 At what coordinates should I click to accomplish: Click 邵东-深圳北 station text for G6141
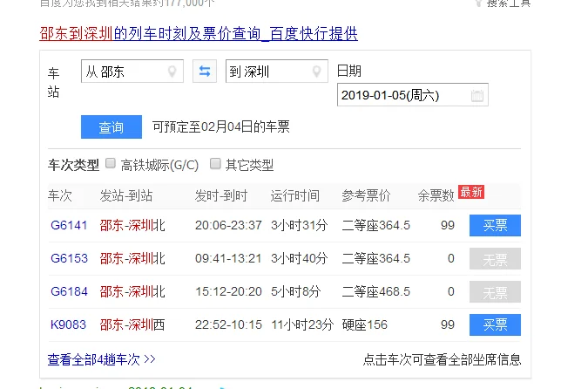[132, 225]
